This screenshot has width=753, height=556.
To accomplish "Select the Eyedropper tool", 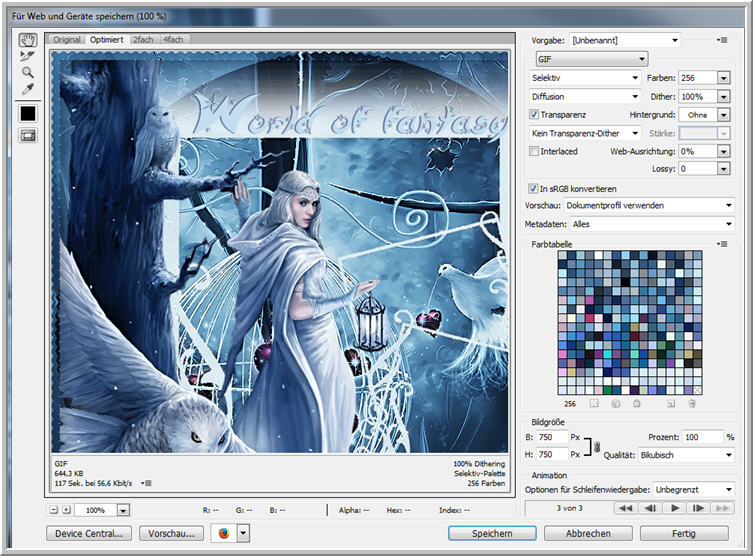I will 28,89.
